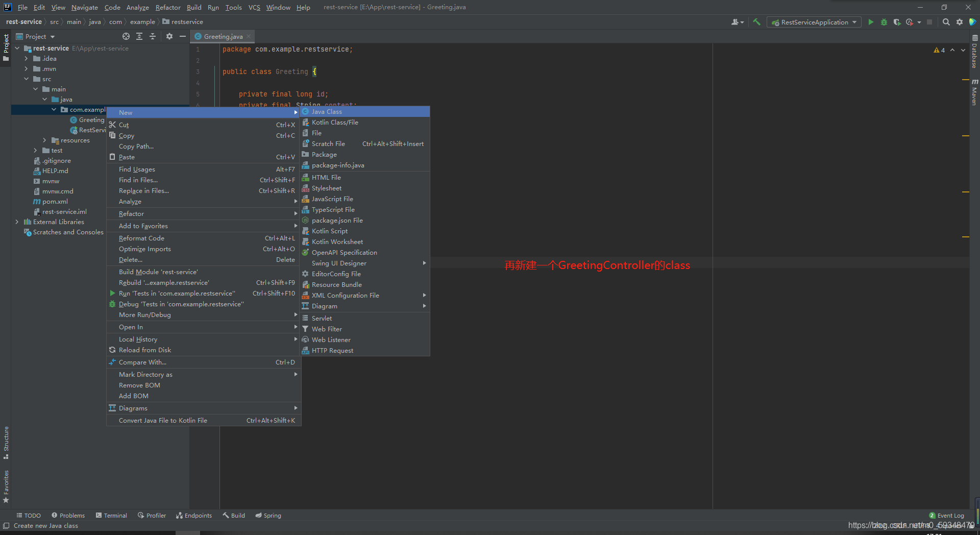Toggle the Favorites tool window

pyautogui.click(x=6, y=485)
